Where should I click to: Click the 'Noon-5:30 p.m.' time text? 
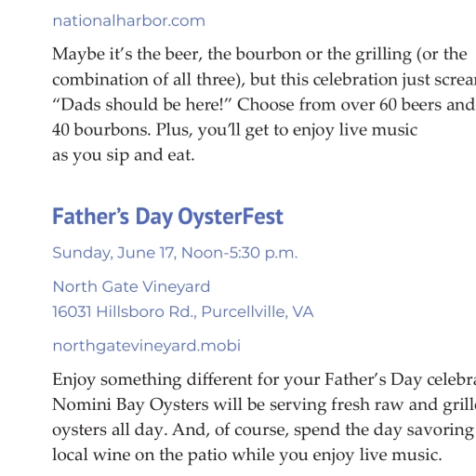coord(240,253)
